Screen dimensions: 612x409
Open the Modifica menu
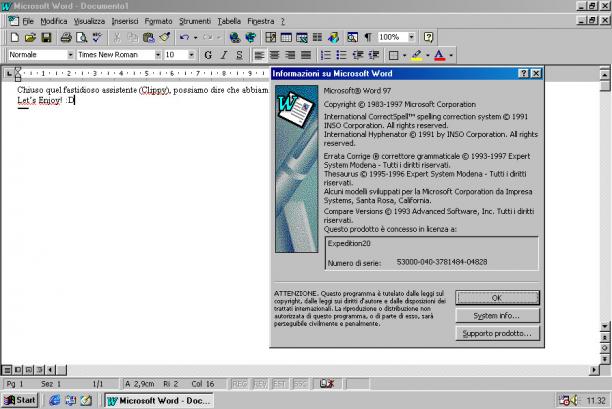[x=54, y=21]
